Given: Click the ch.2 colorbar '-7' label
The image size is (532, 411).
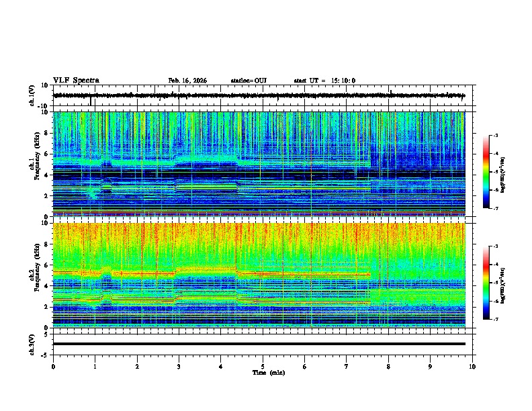Looking at the screenshot, I should [496, 320].
